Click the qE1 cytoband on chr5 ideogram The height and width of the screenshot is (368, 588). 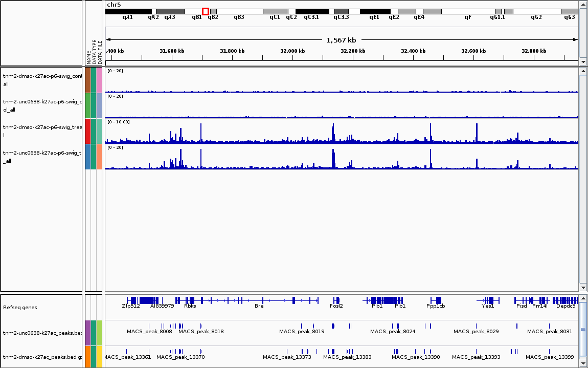pos(375,11)
